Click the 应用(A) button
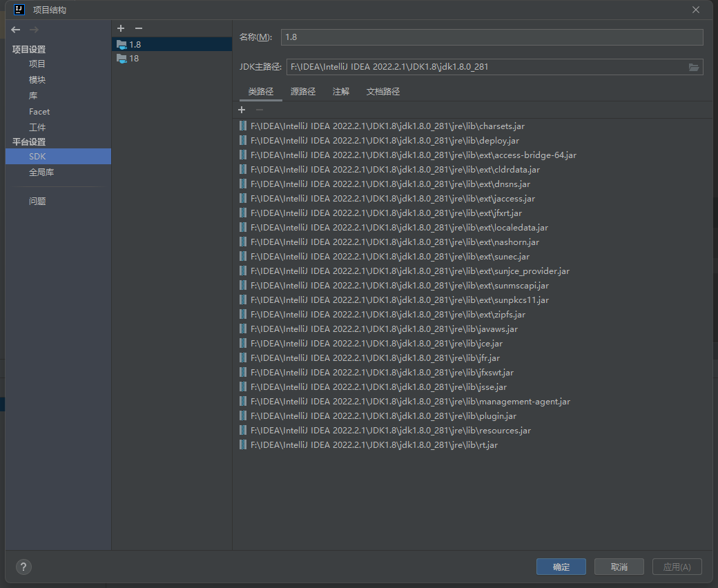The width and height of the screenshot is (718, 588). (x=677, y=567)
